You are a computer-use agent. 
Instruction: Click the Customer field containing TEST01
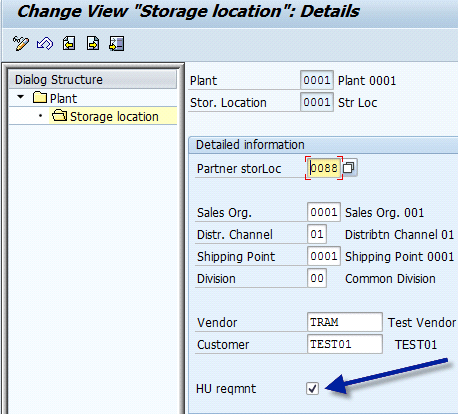click(345, 344)
